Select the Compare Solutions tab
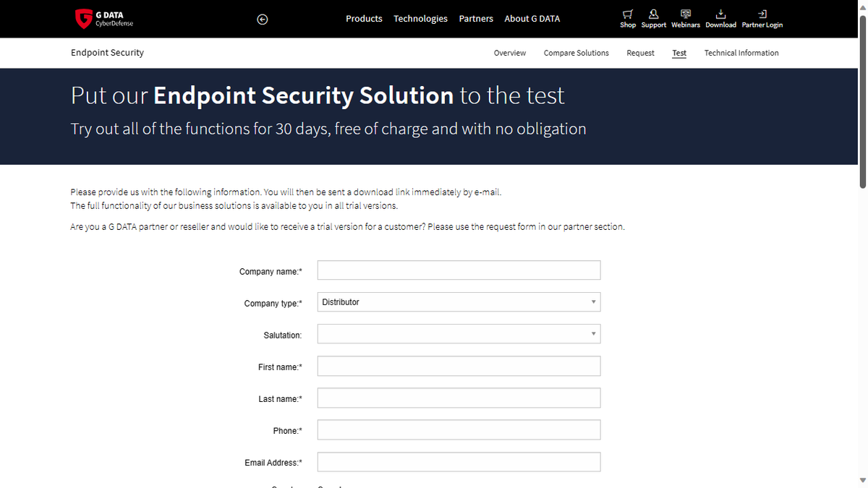The height and width of the screenshot is (488, 868). click(x=576, y=52)
